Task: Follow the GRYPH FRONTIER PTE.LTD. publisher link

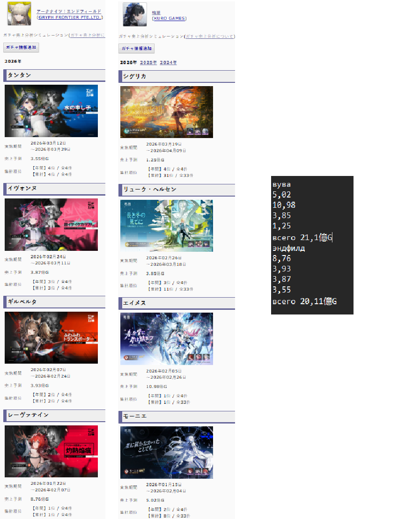Action: coord(69,17)
